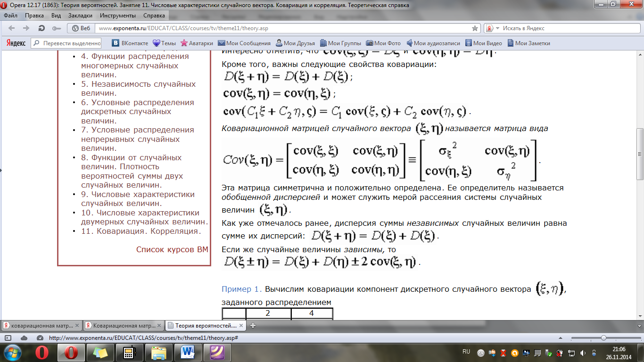Open the purple app icon on taskbar

217,353
